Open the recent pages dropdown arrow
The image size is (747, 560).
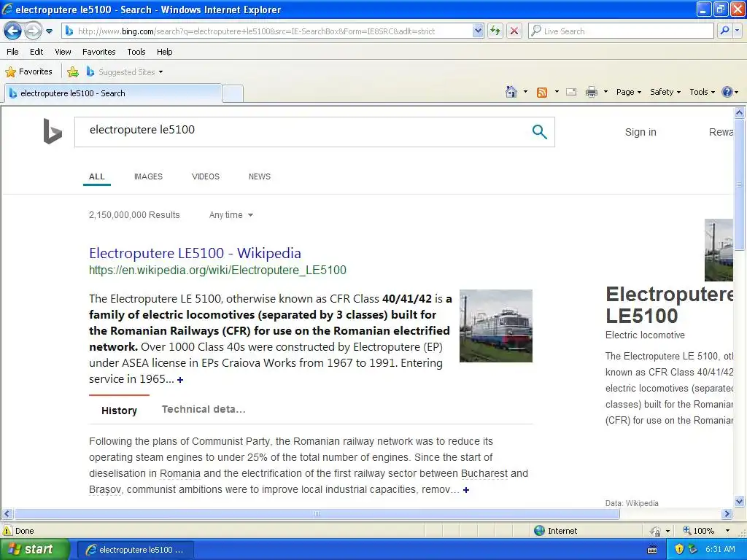tap(49, 31)
